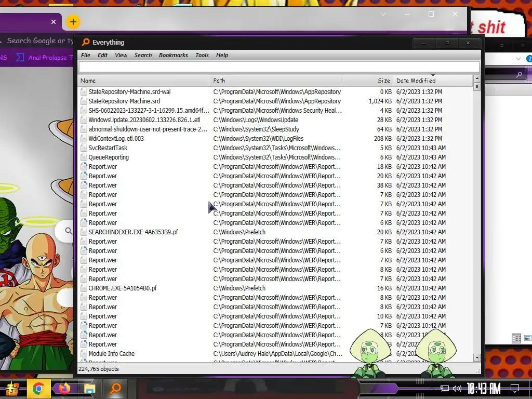Open the notification center icon
Image resolution: width=532 pixels, height=399 pixels.
(x=515, y=389)
